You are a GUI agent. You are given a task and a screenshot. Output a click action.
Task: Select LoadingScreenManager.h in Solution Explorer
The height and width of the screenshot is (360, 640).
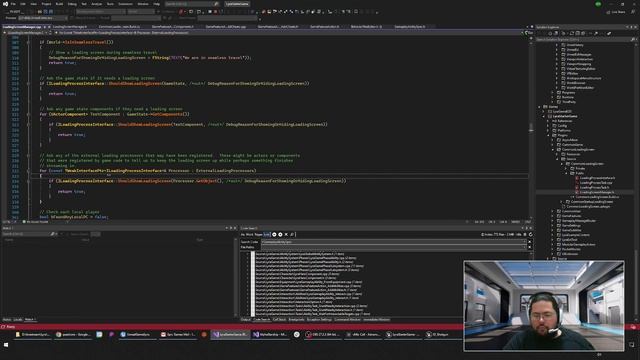coord(596,192)
